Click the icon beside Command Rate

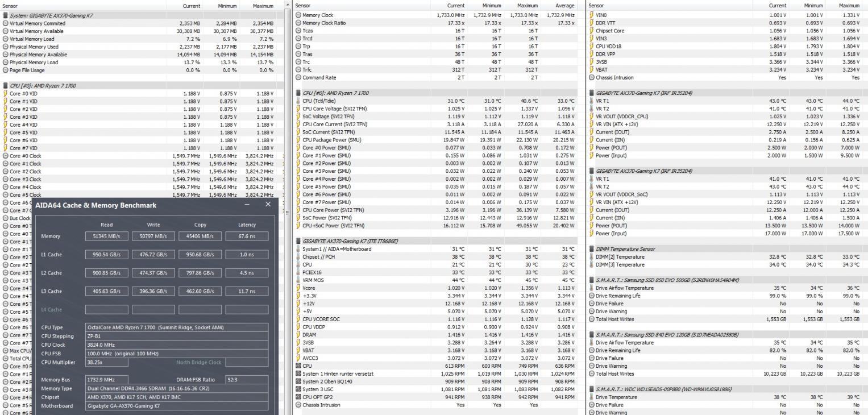tap(298, 78)
